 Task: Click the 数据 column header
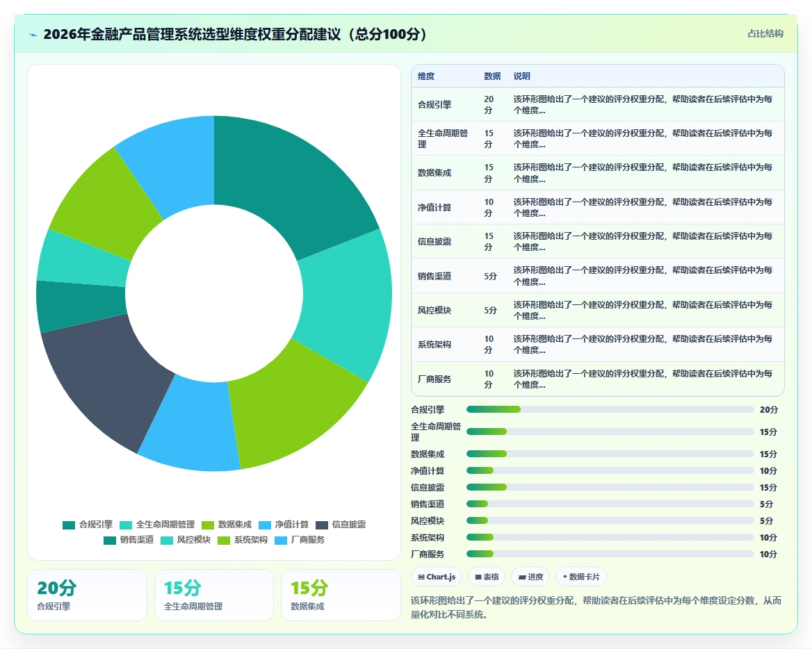tap(492, 76)
